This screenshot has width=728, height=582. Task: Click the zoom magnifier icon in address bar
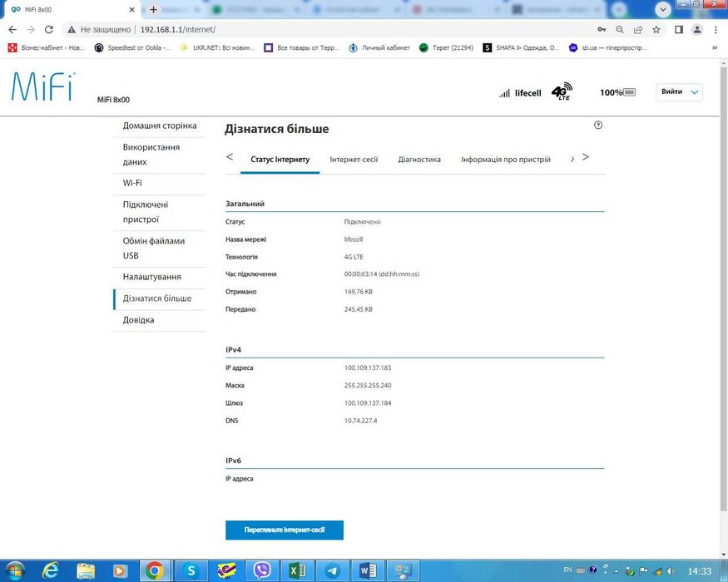(x=620, y=29)
